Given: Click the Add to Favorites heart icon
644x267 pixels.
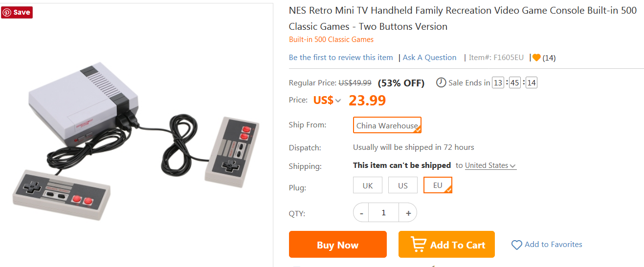Looking at the screenshot, I should point(516,245).
